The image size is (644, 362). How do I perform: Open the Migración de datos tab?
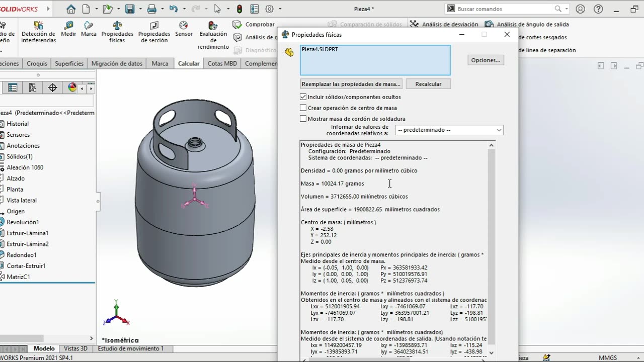117,63
